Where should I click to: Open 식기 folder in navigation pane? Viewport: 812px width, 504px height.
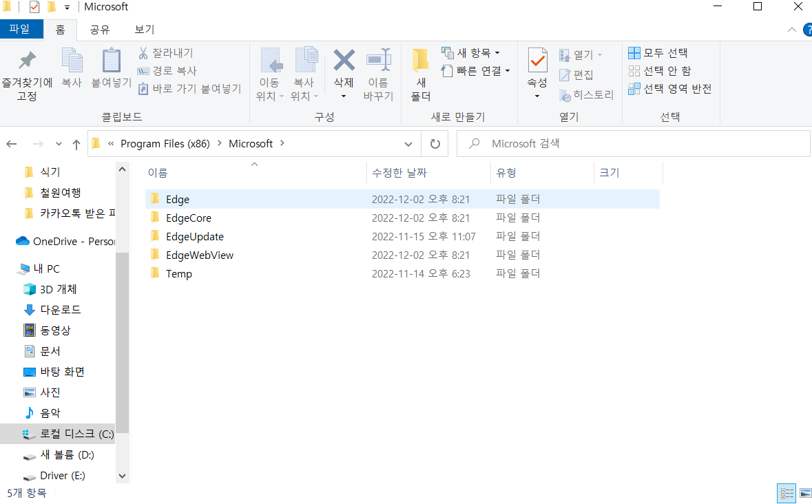click(x=50, y=172)
